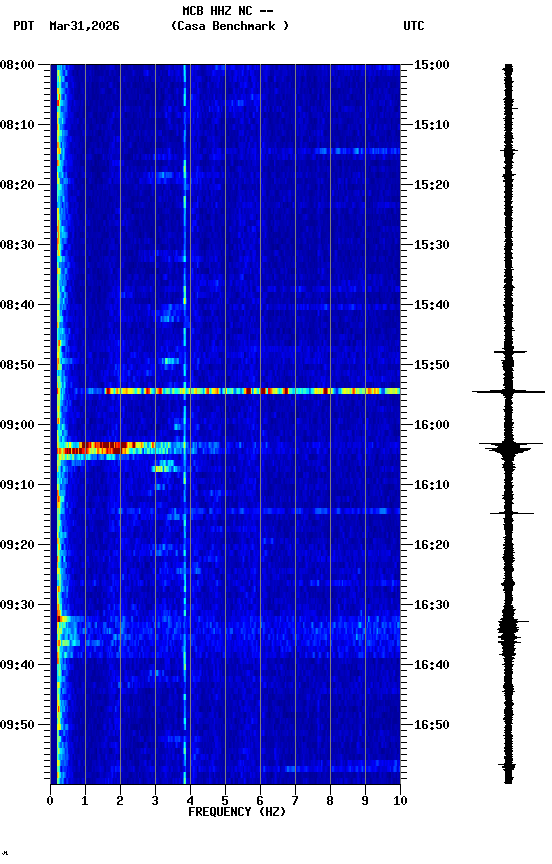The image size is (552, 864).
Task: Click the 'FREQUENCY (HZ)' axis label
Action: (237, 812)
